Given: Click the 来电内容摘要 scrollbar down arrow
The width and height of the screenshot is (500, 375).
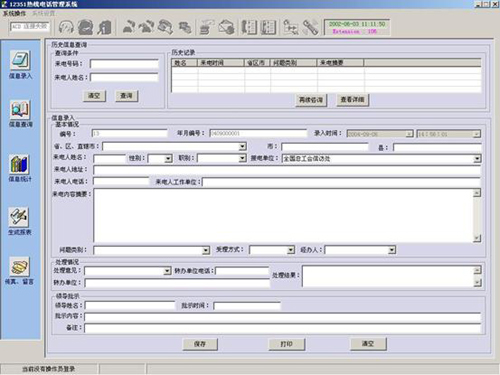Looking at the screenshot, I should pos(477,238).
